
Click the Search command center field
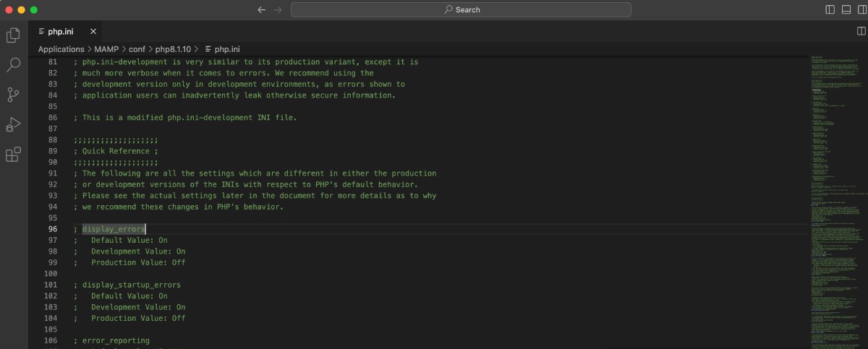point(461,9)
